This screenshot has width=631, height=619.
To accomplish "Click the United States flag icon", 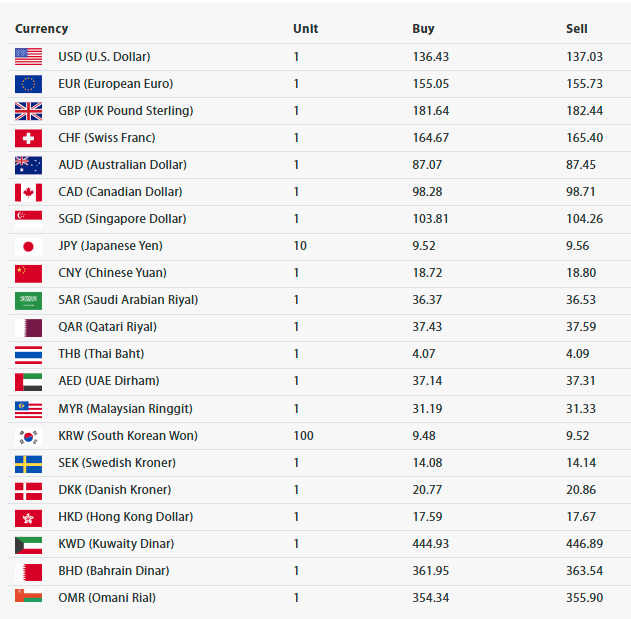I will [28, 57].
